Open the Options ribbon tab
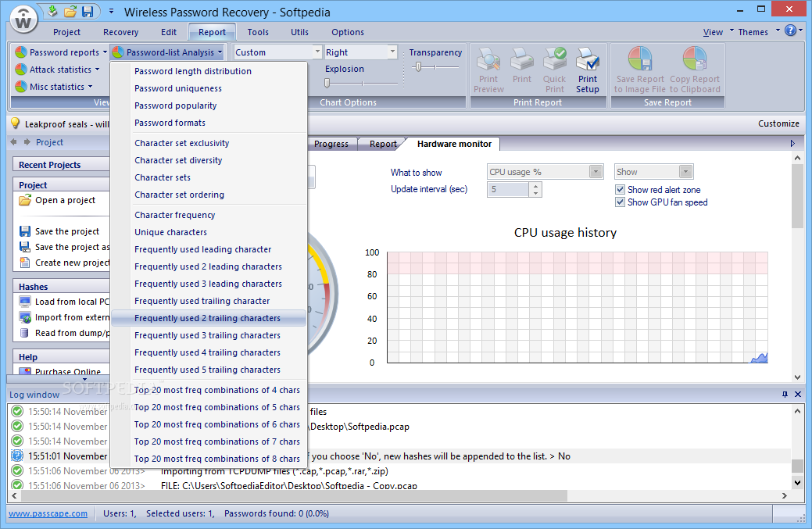The width and height of the screenshot is (812, 529). [348, 32]
